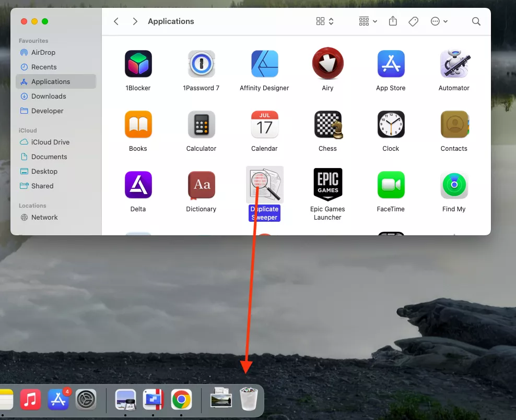Open the more actions ellipsis menu
Image resolution: width=516 pixels, height=420 pixels.
(439, 21)
